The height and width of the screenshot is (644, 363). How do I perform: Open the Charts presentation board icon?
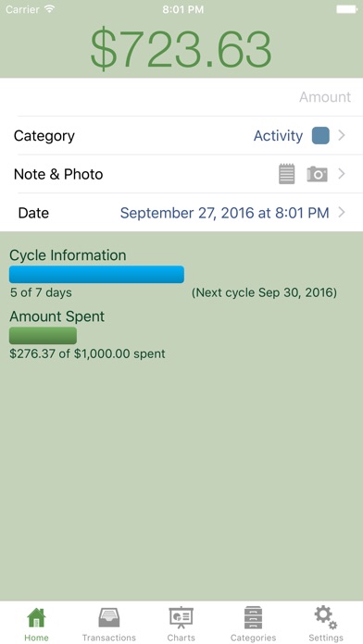coord(181,618)
